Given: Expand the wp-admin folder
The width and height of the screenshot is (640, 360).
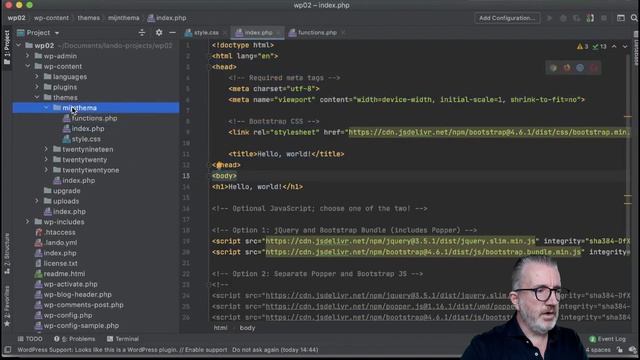Looking at the screenshot, I should (27, 56).
